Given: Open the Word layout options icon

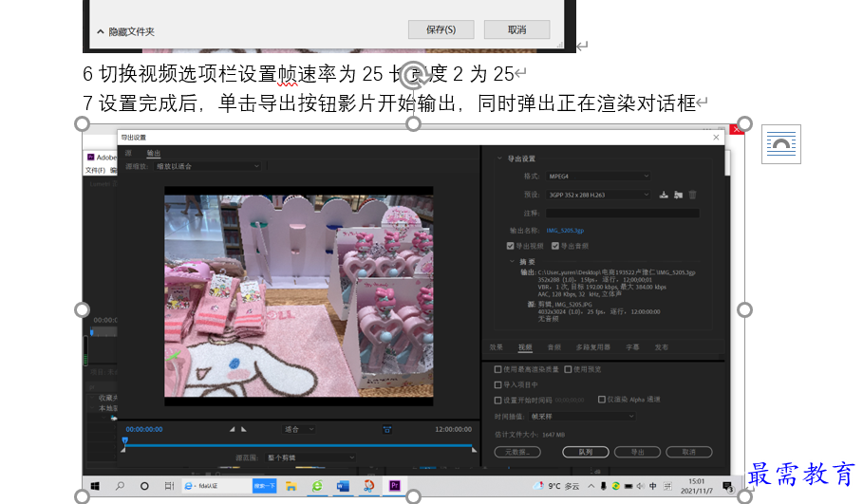Looking at the screenshot, I should [x=781, y=144].
